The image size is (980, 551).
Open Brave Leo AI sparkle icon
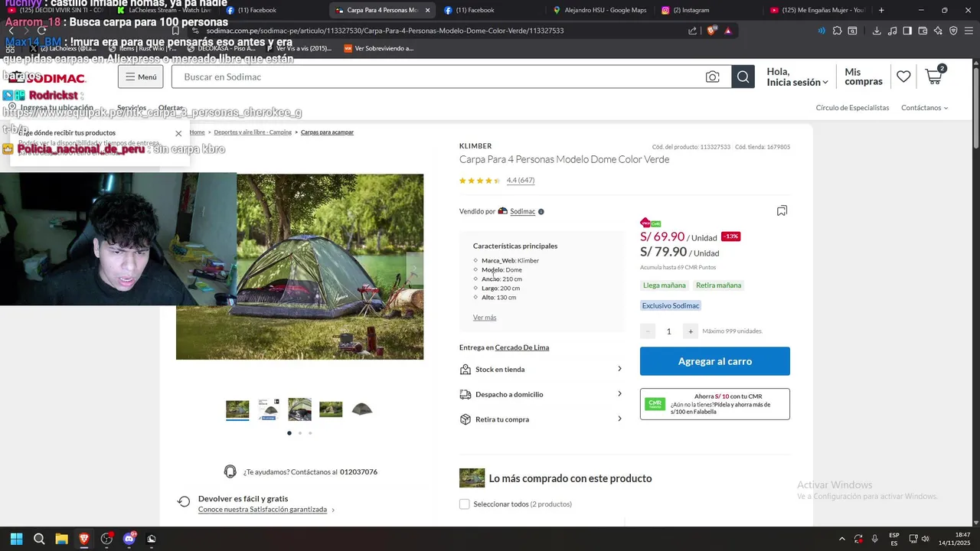click(x=939, y=31)
